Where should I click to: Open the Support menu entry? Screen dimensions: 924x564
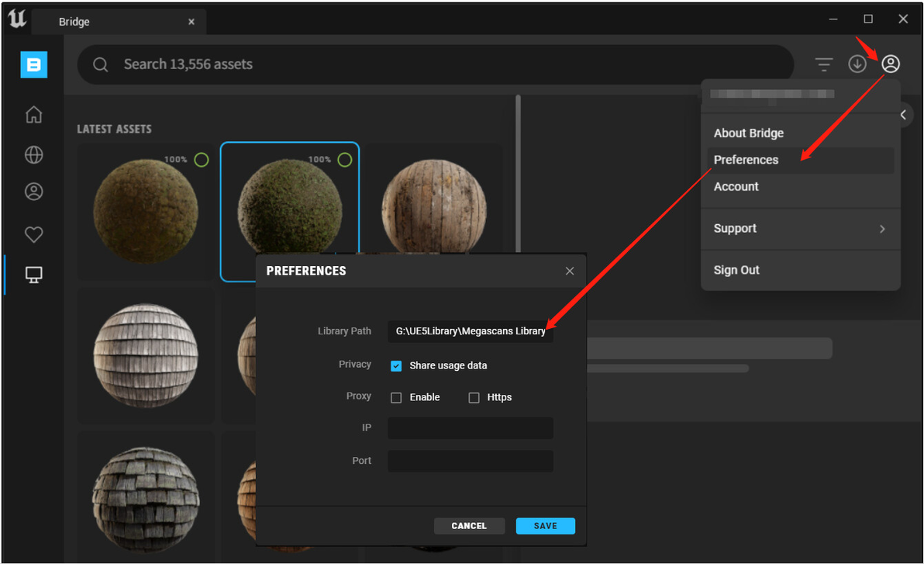tap(800, 228)
